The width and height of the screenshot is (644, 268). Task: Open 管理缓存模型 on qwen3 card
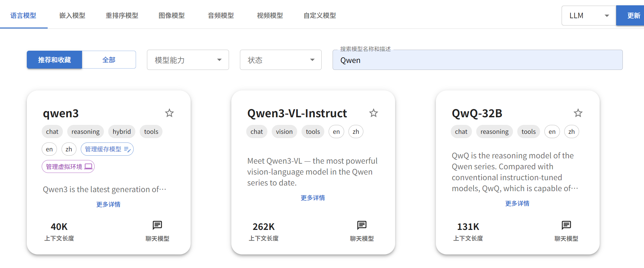107,149
